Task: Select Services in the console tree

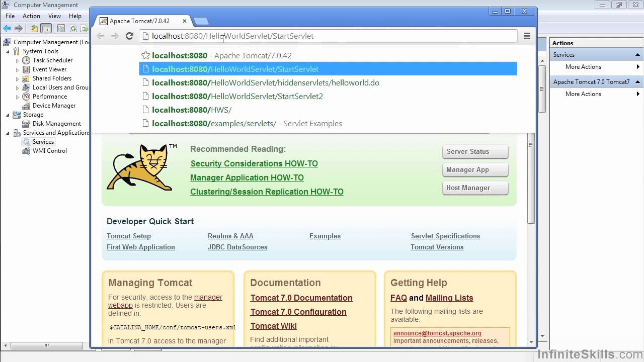Action: 43,142
